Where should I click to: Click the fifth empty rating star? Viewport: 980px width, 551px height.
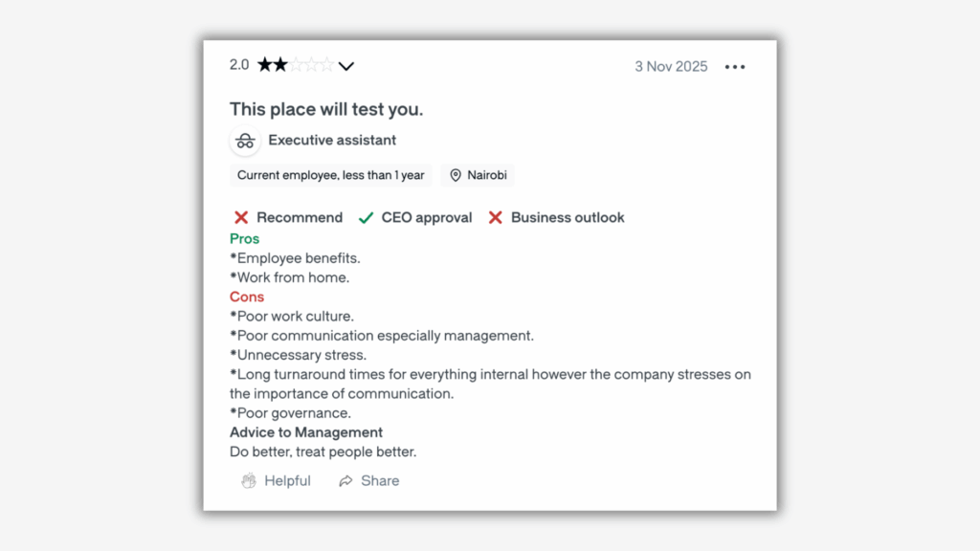click(326, 64)
